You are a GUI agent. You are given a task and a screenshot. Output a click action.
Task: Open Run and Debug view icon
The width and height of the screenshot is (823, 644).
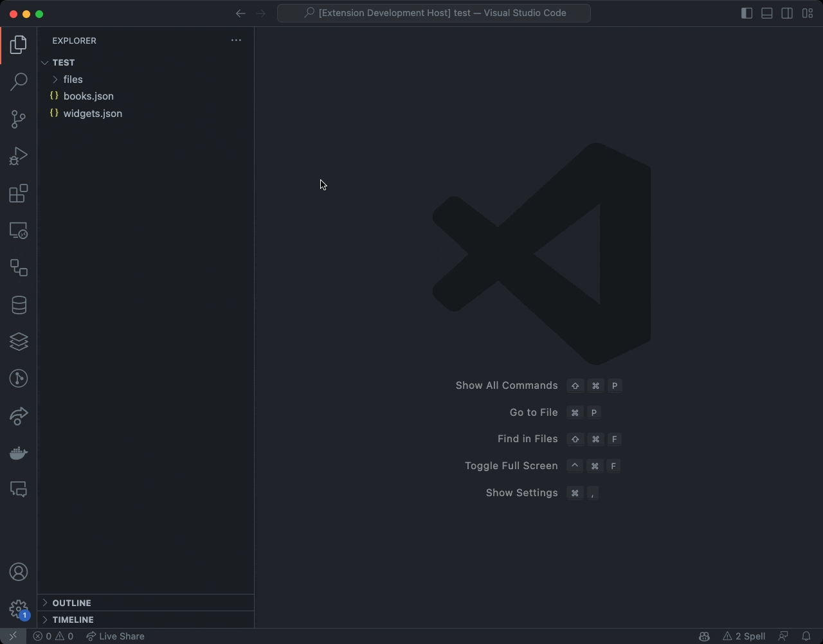coord(19,156)
